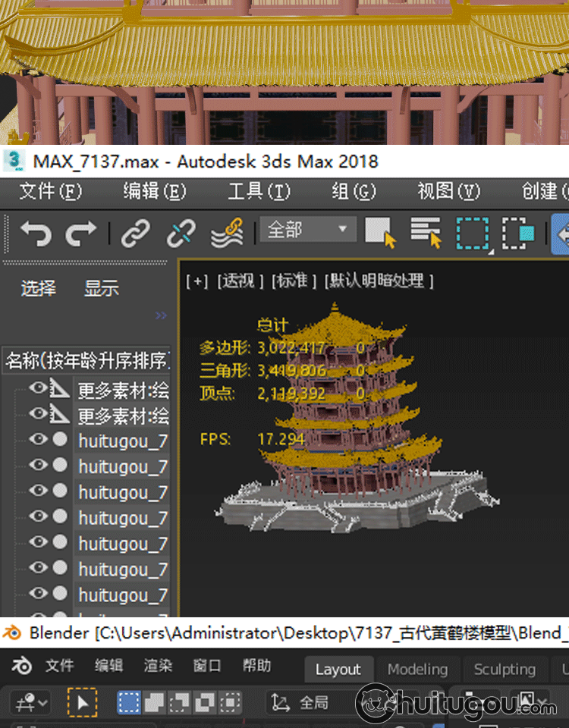569x728 pixels.
Task: Toggle the Window/Crossing selection mode
Action: pyautogui.click(x=518, y=233)
